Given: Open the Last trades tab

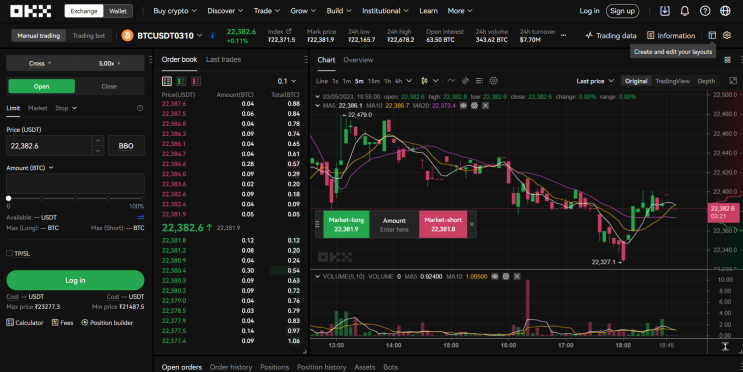Looking at the screenshot, I should tap(223, 60).
